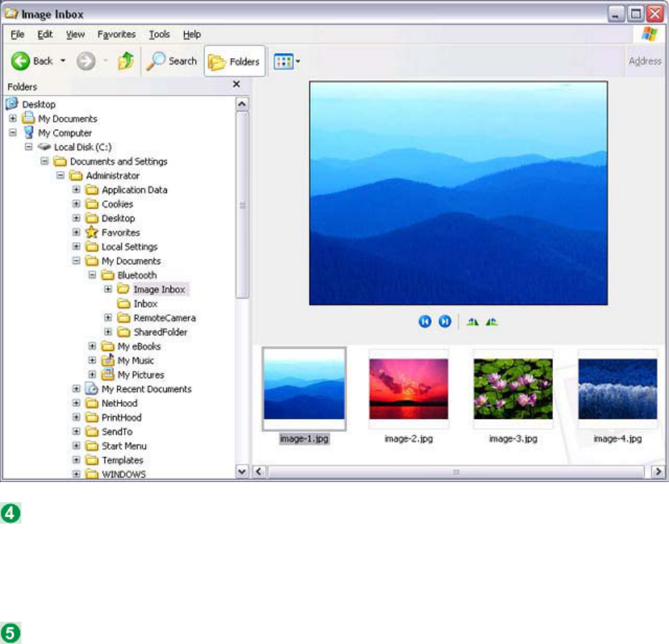Image resolution: width=669 pixels, height=644 pixels.
Task: Show the previous image in filmstrip
Action: click(425, 322)
